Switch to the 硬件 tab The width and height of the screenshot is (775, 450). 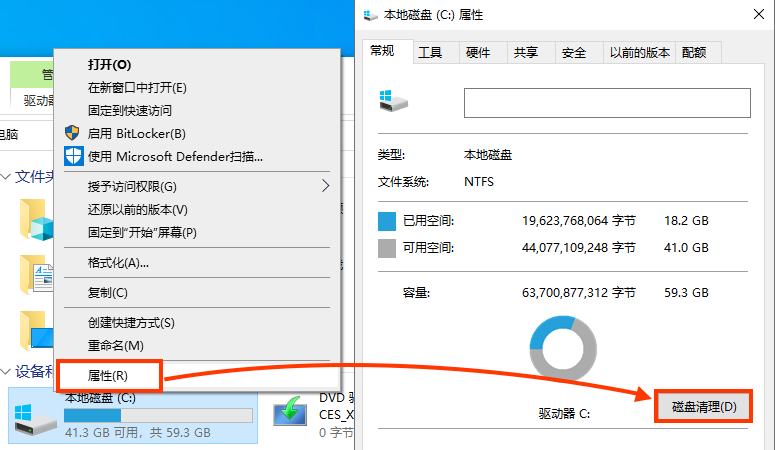coord(483,52)
